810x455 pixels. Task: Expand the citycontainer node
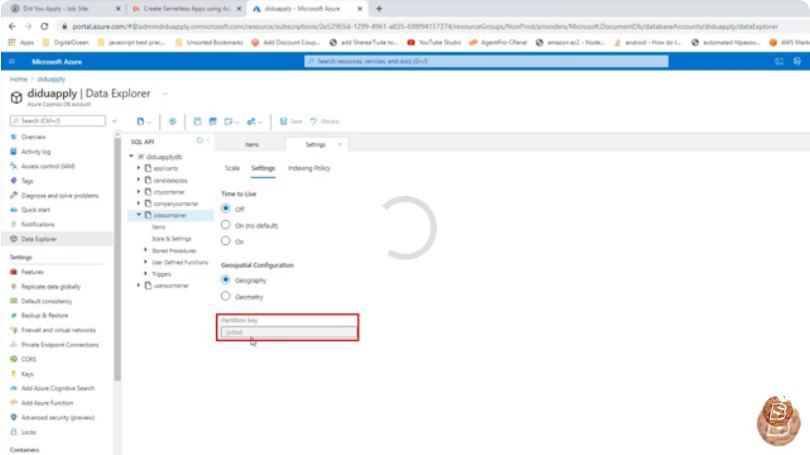[x=138, y=192]
